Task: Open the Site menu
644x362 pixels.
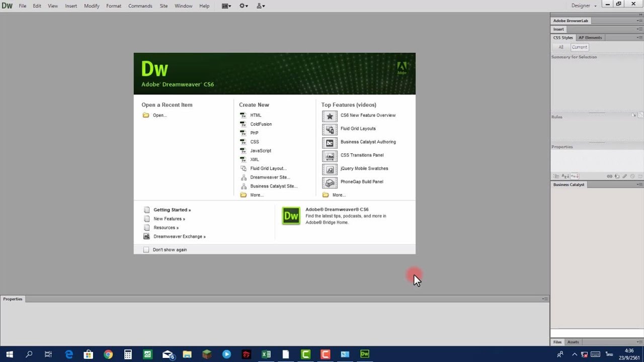Action: pyautogui.click(x=164, y=6)
